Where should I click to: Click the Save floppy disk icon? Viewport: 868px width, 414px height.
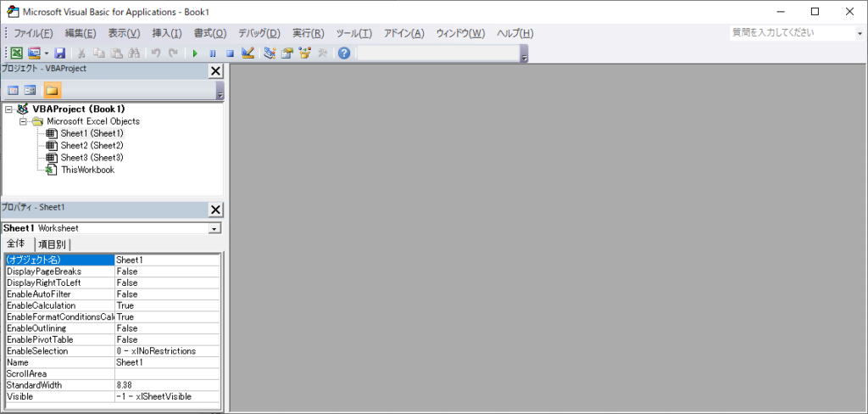(60, 53)
